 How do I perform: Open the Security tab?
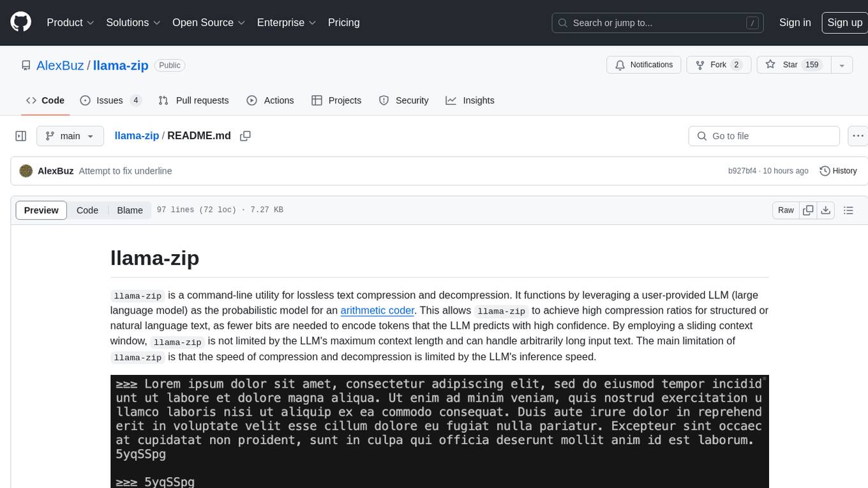click(404, 100)
